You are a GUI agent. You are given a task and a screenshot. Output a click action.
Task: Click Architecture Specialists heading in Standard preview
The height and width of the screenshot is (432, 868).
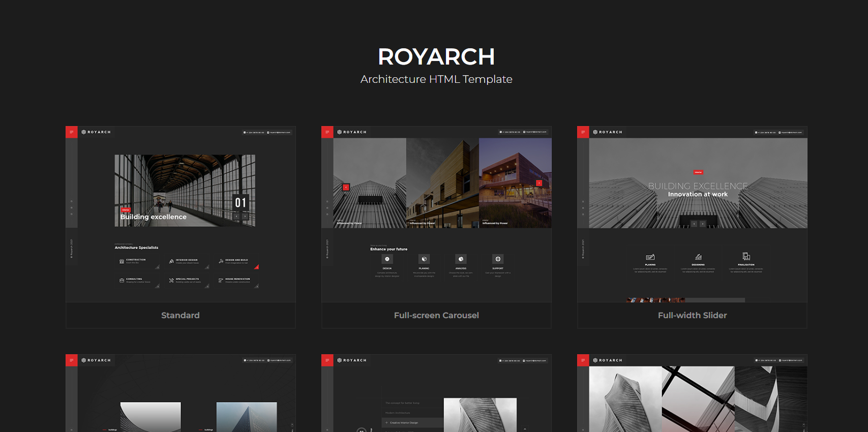pyautogui.click(x=136, y=248)
